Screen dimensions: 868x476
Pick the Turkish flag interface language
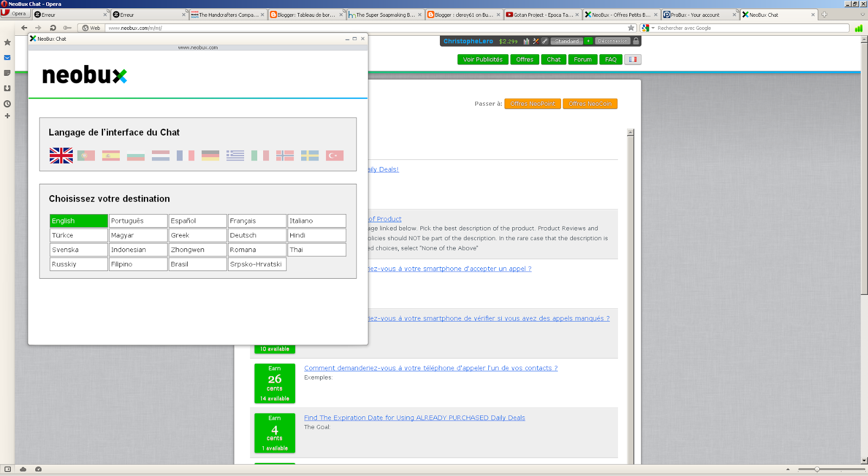tap(335, 156)
